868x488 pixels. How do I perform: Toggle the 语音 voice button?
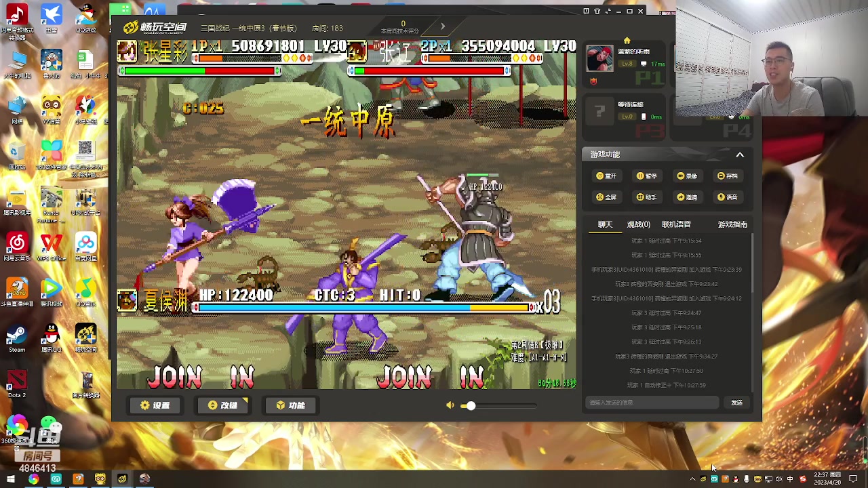coord(727,197)
